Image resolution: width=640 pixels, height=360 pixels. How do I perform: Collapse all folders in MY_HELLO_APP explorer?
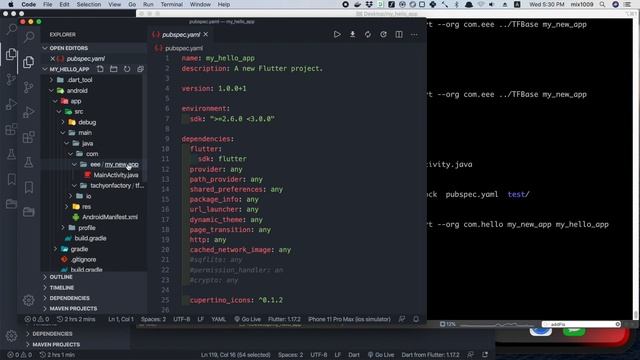point(140,69)
